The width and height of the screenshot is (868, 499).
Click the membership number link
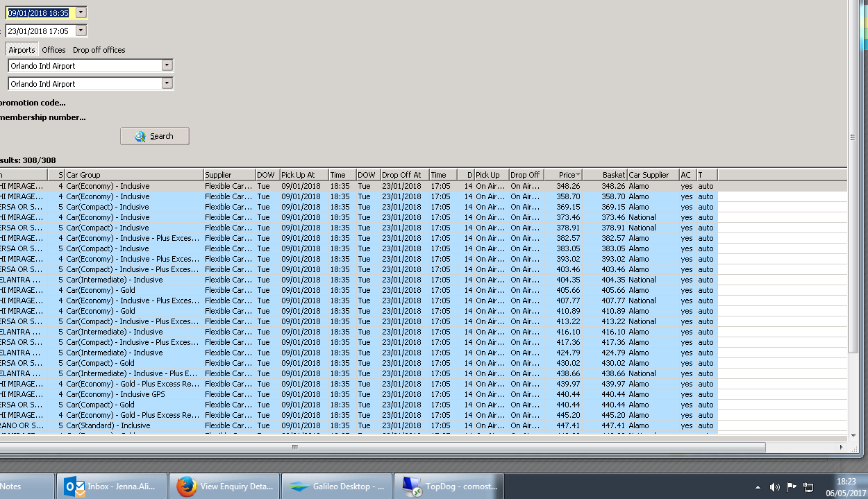tap(43, 117)
